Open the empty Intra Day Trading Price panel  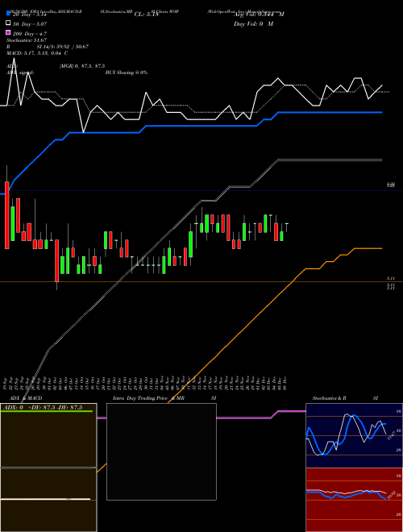coord(161,451)
